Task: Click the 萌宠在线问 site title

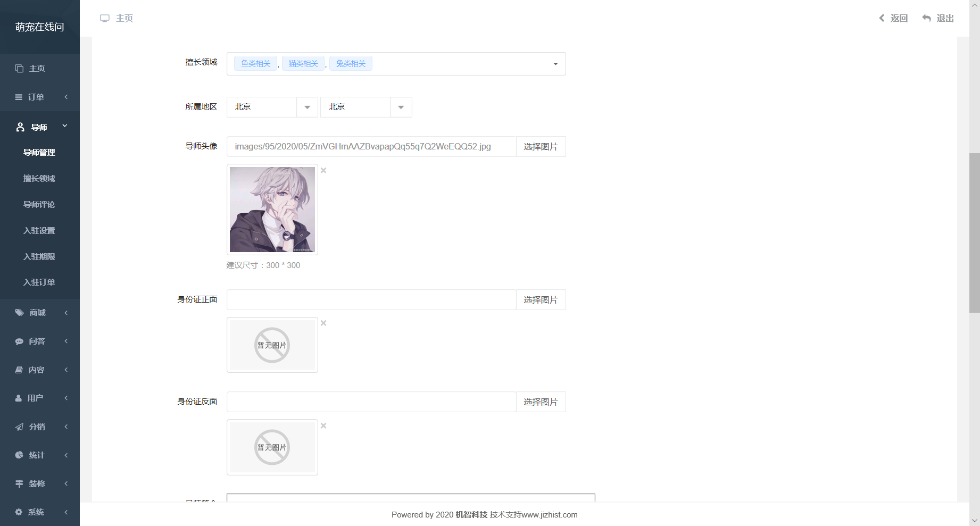Action: (x=40, y=27)
